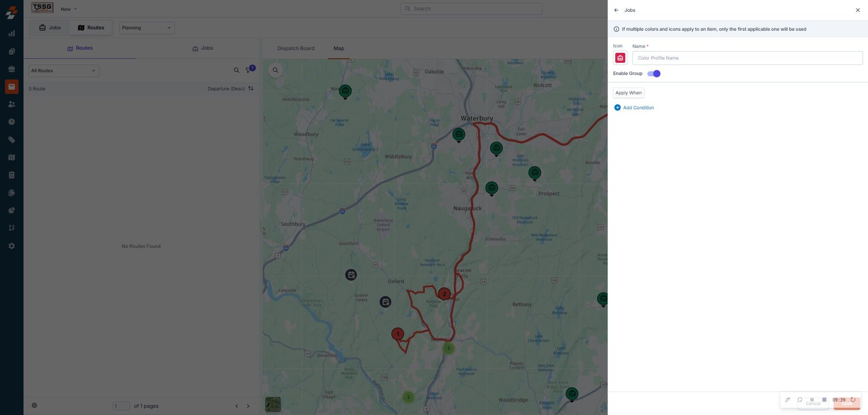Expand the New dropdown beside TSSG logo
868x415 pixels.
69,9
